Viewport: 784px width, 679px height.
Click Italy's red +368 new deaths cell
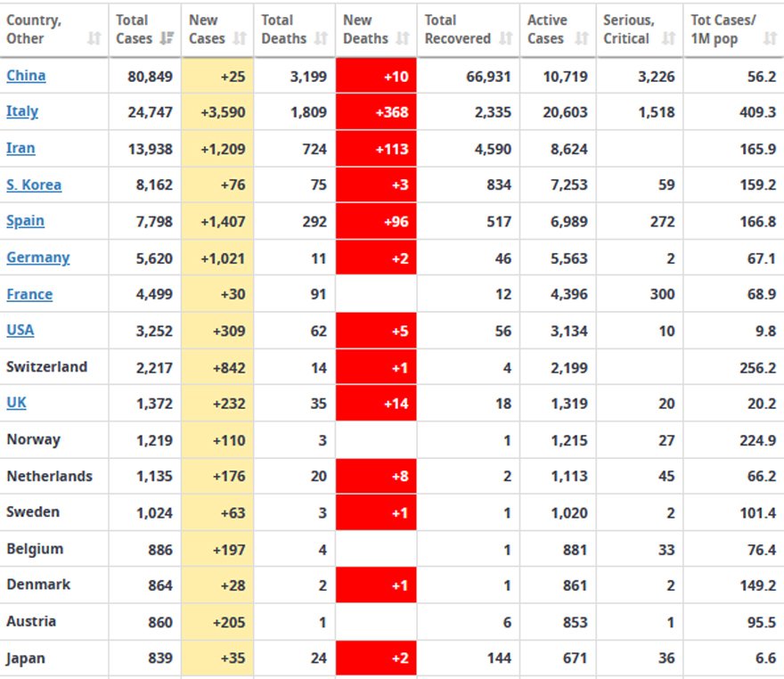(x=376, y=112)
